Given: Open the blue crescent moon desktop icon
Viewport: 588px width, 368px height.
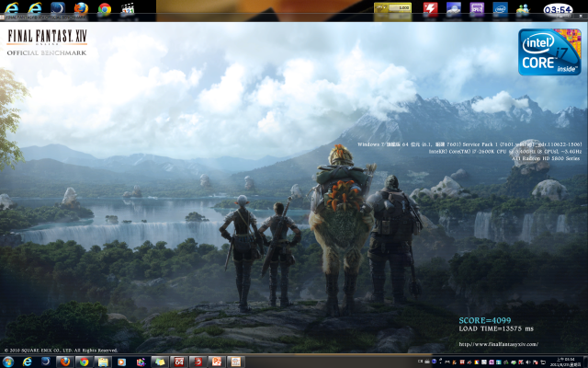Looking at the screenshot, I should click(57, 8).
